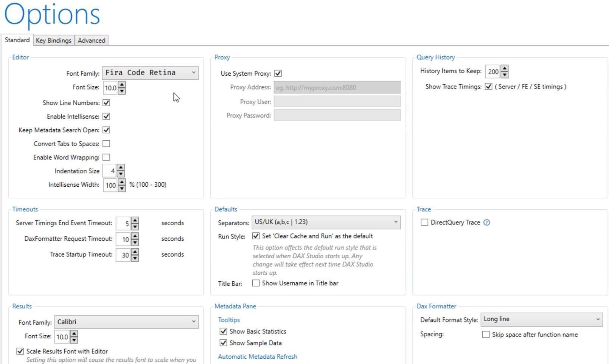This screenshot has height=364, width=609.
Task: Toggle Show Username in Title bar
Action: [x=256, y=283]
